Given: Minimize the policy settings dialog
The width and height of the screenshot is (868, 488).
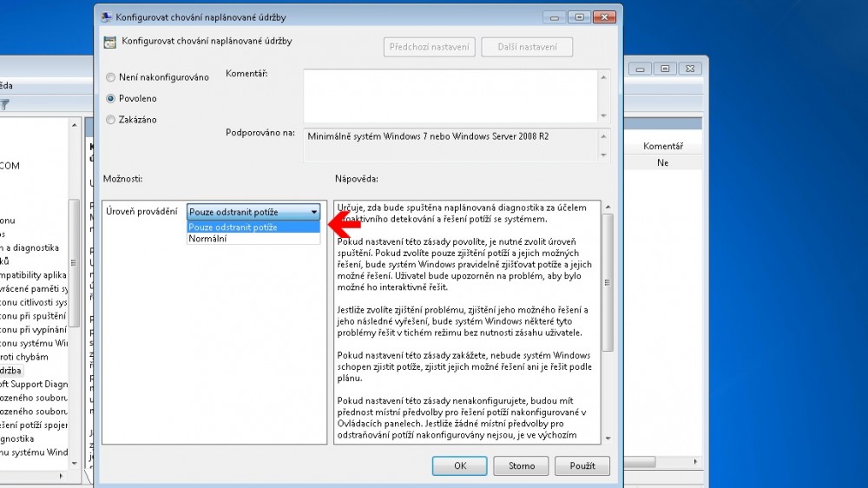Looking at the screenshot, I should (556, 16).
